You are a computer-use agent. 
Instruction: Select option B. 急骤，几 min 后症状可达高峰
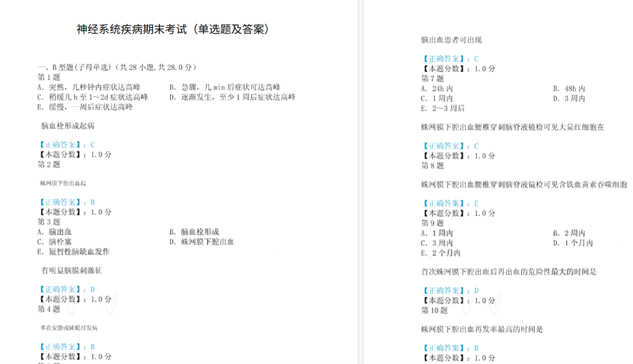pyautogui.click(x=224, y=87)
